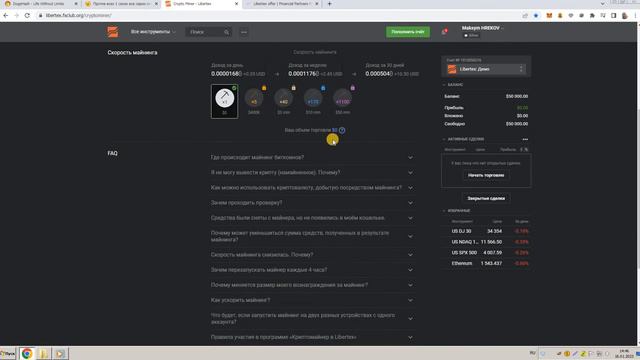Click the browser back arrow
Screen dimensions: 640x360
[6, 16]
